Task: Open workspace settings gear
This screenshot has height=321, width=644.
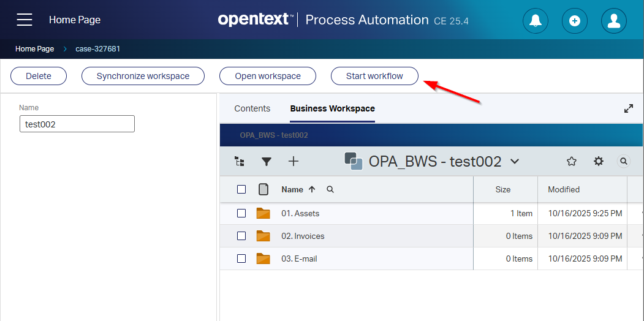Action: point(599,161)
